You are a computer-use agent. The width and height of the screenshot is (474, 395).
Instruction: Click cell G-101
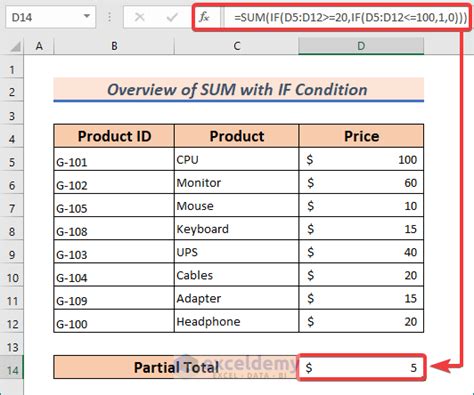[114, 159]
